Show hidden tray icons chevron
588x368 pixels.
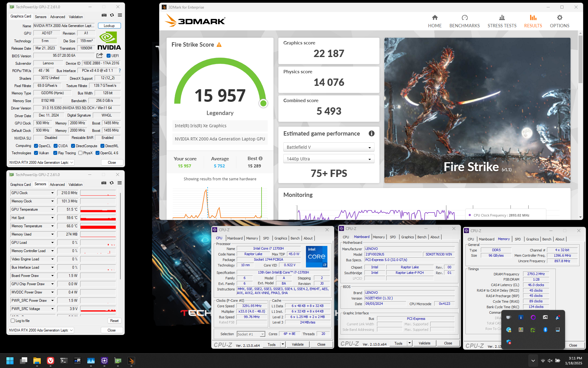(x=533, y=361)
